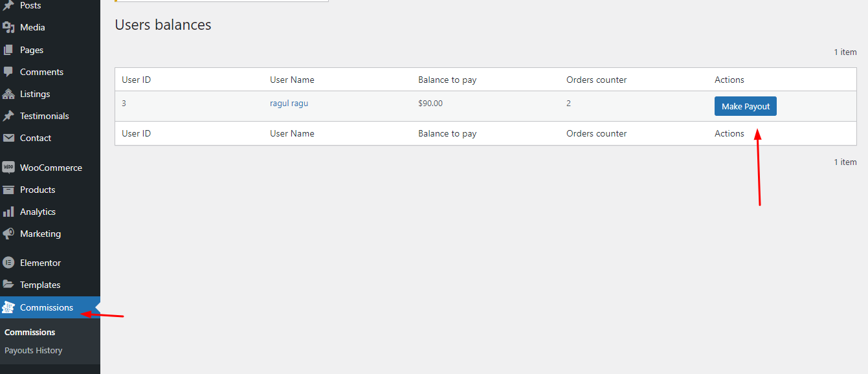Image resolution: width=868 pixels, height=374 pixels.
Task: Click the Comments bubble icon
Action: (x=8, y=72)
